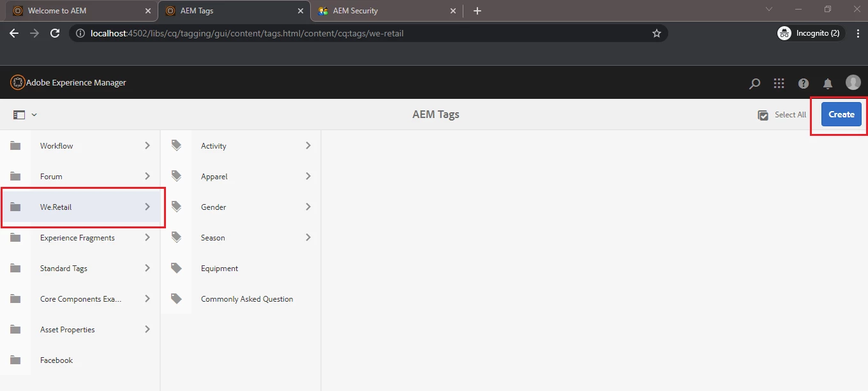Click the AEM Tags page title
868x391 pixels.
pyautogui.click(x=436, y=115)
